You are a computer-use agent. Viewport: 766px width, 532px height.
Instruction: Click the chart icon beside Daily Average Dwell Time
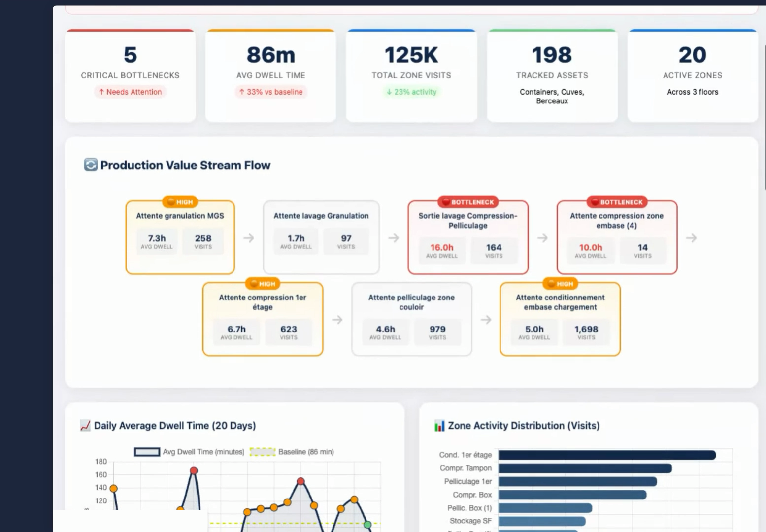click(85, 426)
